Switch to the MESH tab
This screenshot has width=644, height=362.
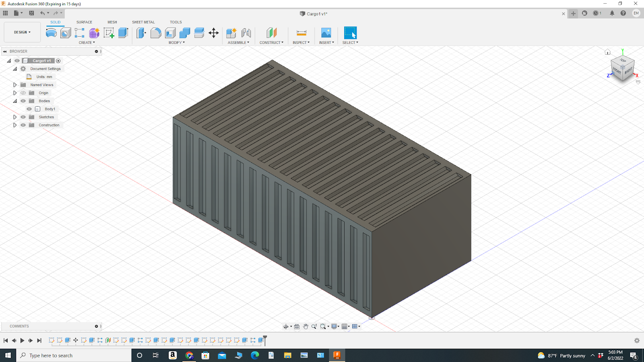pos(112,22)
